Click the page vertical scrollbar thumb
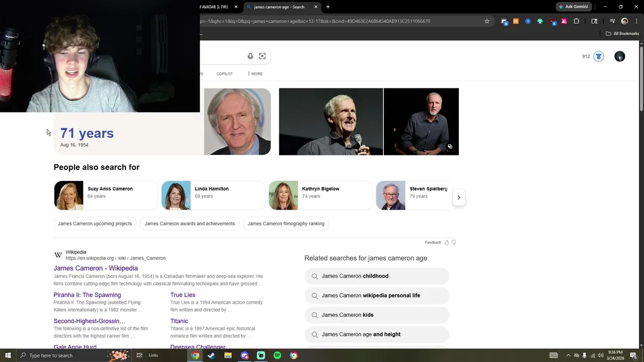 coord(641,79)
